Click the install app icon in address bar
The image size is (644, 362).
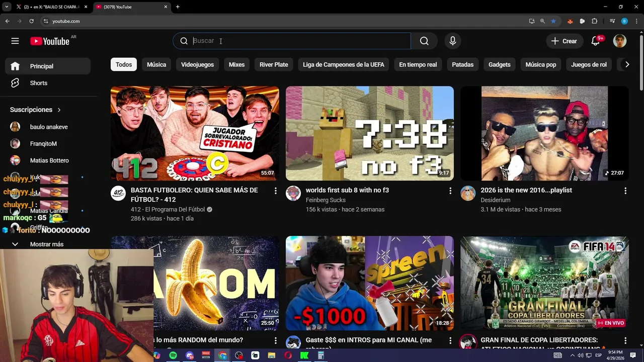[x=532, y=21]
